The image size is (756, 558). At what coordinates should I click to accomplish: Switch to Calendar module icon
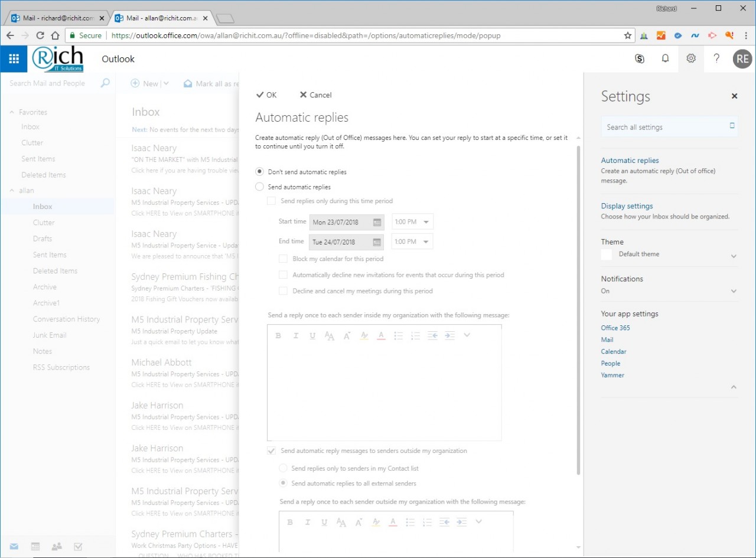[35, 546]
